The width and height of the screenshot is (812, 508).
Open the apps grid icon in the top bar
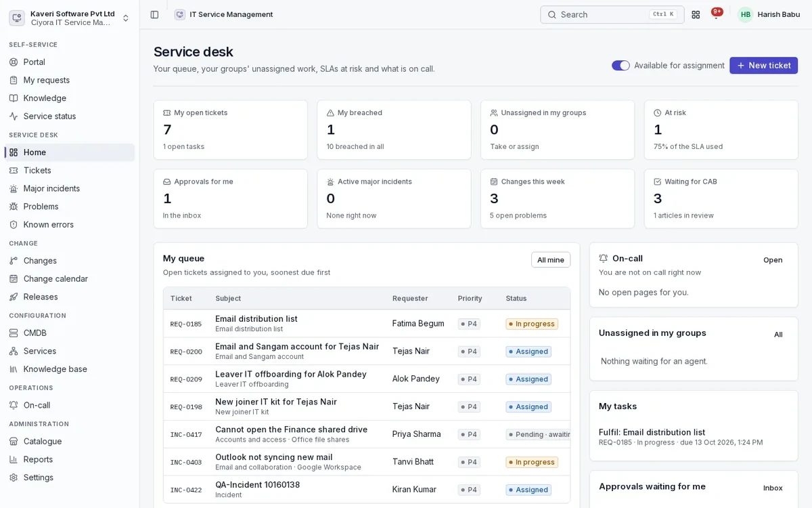[696, 14]
